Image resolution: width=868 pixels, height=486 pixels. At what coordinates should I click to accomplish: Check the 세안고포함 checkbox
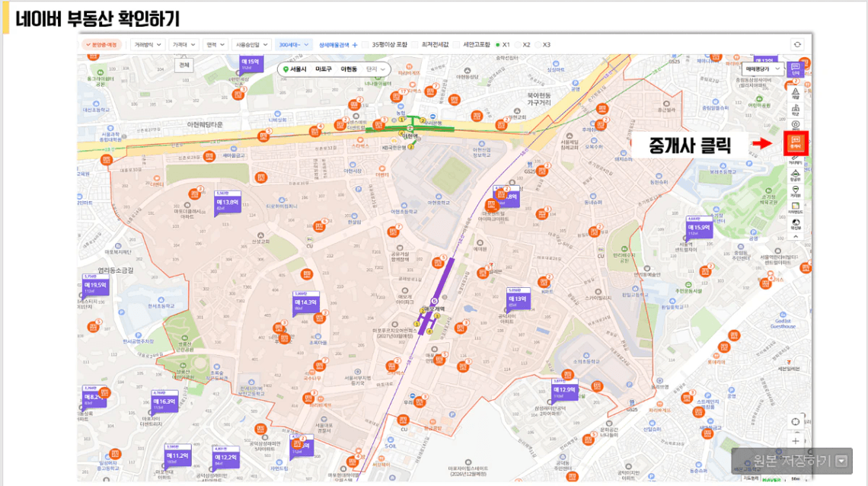(456, 45)
